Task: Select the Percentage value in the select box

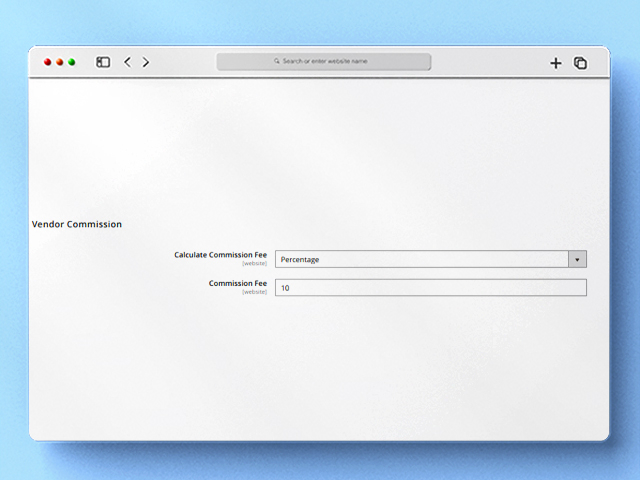Action: [x=300, y=259]
